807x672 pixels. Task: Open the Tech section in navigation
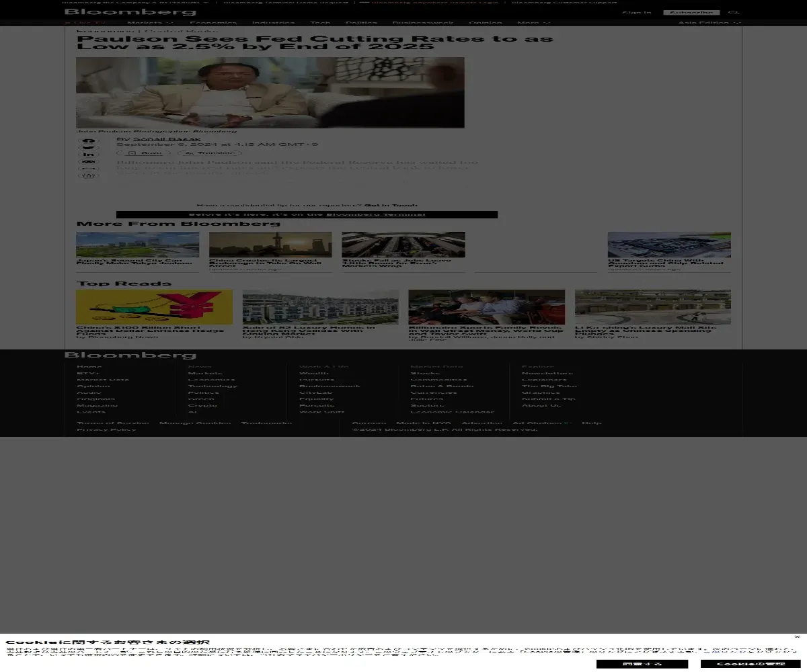[320, 23]
